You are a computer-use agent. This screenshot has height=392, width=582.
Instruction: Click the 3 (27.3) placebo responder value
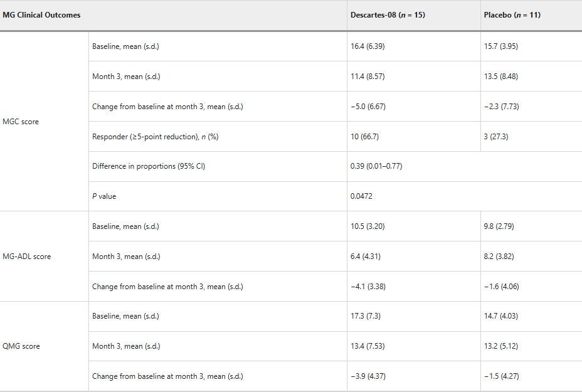click(495, 137)
